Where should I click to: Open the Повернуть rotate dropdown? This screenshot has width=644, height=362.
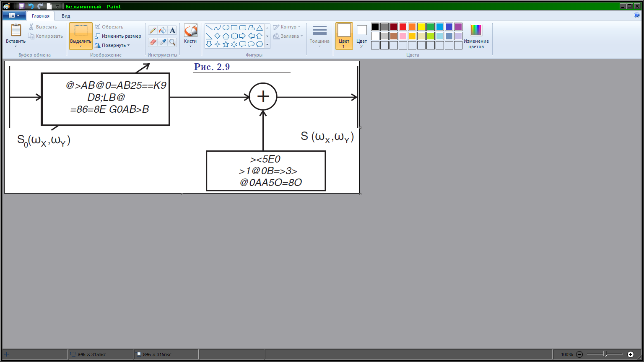[112, 45]
